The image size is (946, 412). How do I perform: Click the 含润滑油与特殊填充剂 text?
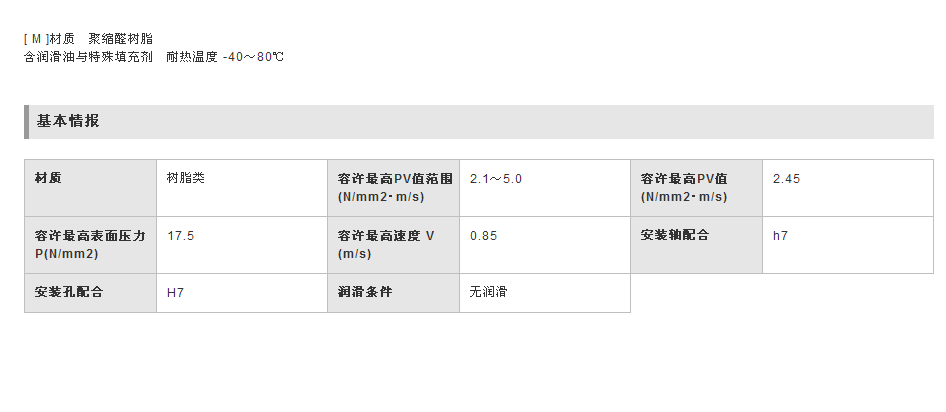pyautogui.click(x=88, y=57)
